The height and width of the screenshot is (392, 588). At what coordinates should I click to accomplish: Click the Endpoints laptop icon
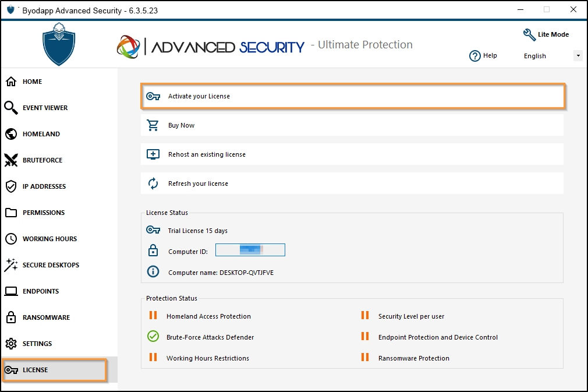pyautogui.click(x=11, y=291)
